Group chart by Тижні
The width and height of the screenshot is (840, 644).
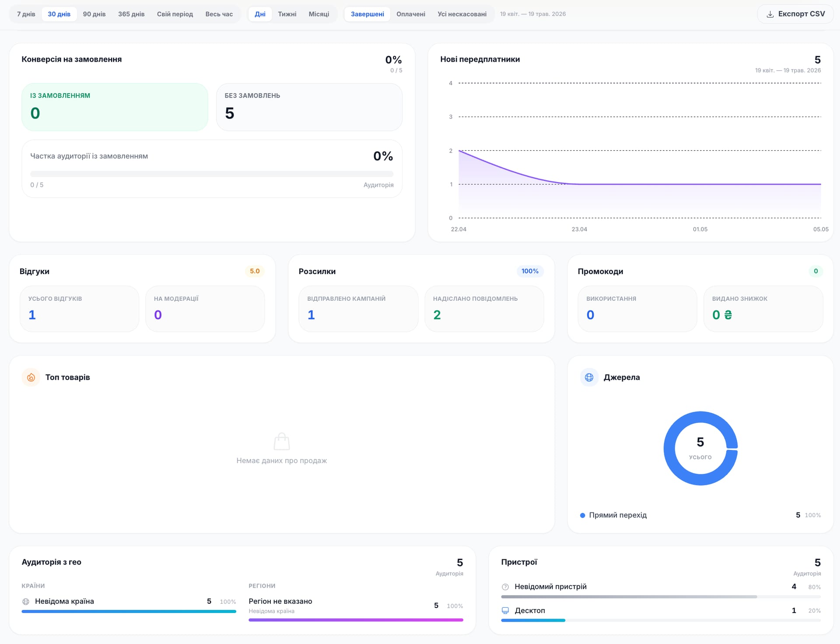click(287, 14)
